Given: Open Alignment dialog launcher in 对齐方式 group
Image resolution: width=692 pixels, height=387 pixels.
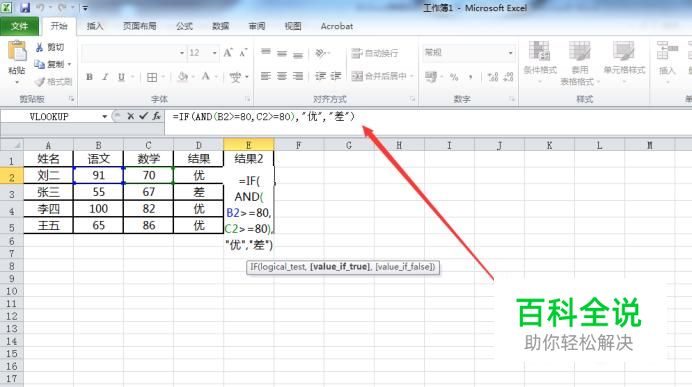Looking at the screenshot, I should [412, 99].
